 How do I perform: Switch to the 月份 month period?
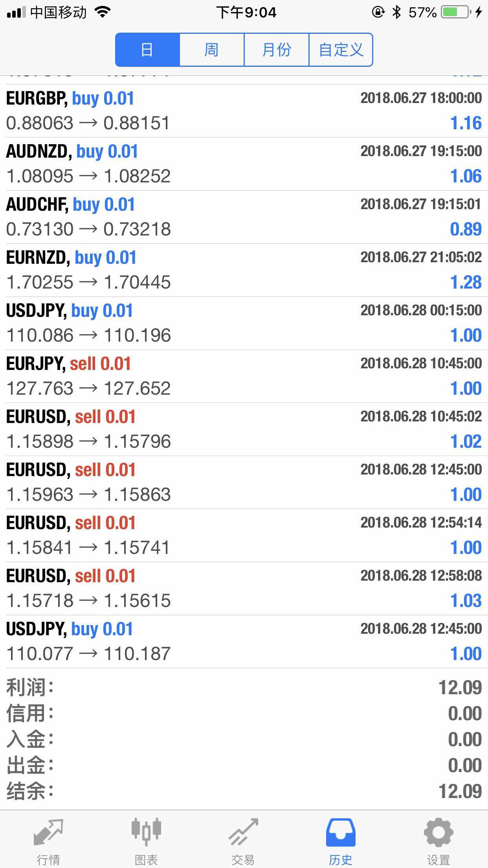pos(277,50)
